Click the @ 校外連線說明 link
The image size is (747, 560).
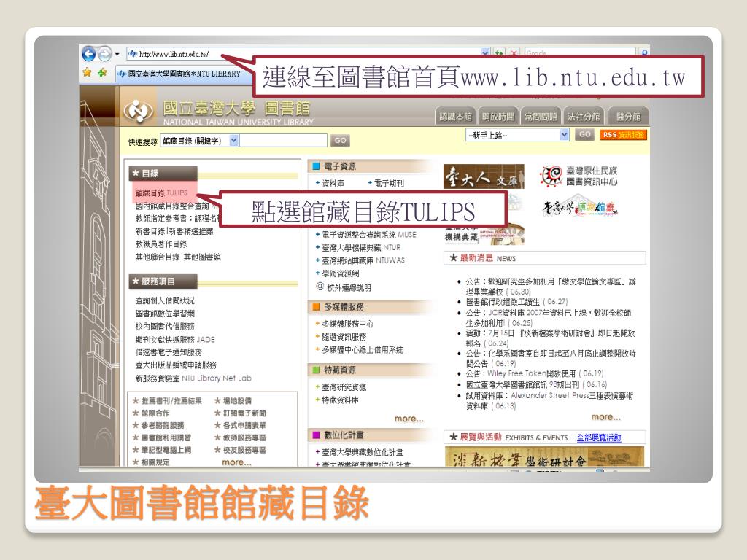tap(344, 287)
